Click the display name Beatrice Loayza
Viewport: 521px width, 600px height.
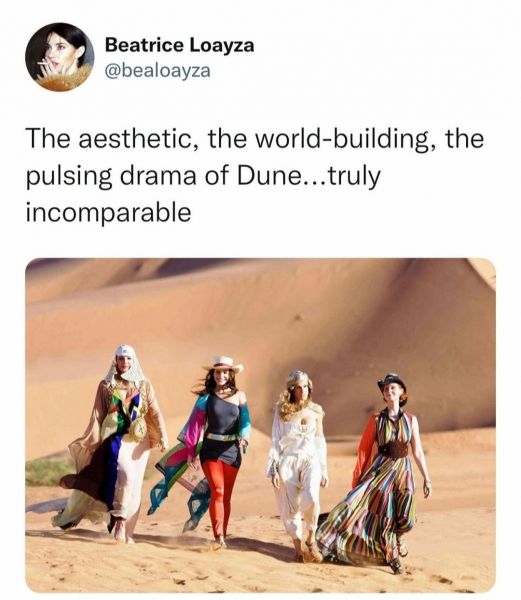179,45
